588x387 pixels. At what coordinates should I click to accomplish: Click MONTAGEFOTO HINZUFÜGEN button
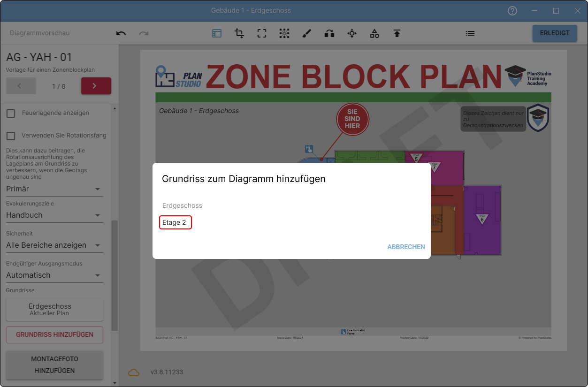click(x=54, y=365)
